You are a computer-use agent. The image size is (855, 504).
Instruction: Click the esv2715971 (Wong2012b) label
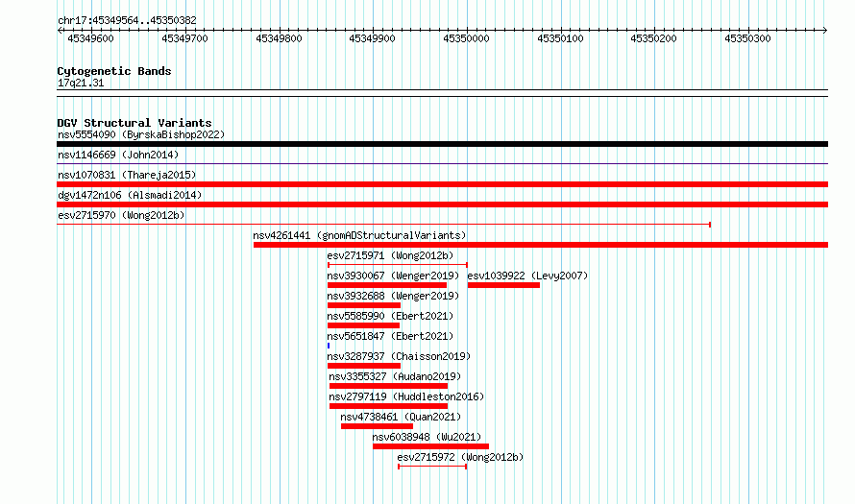[x=390, y=255]
